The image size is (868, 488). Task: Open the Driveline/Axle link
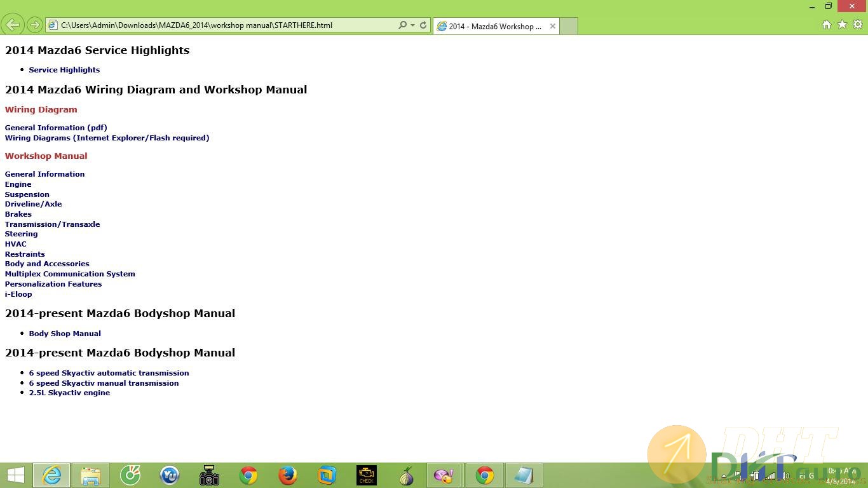pyautogui.click(x=34, y=204)
